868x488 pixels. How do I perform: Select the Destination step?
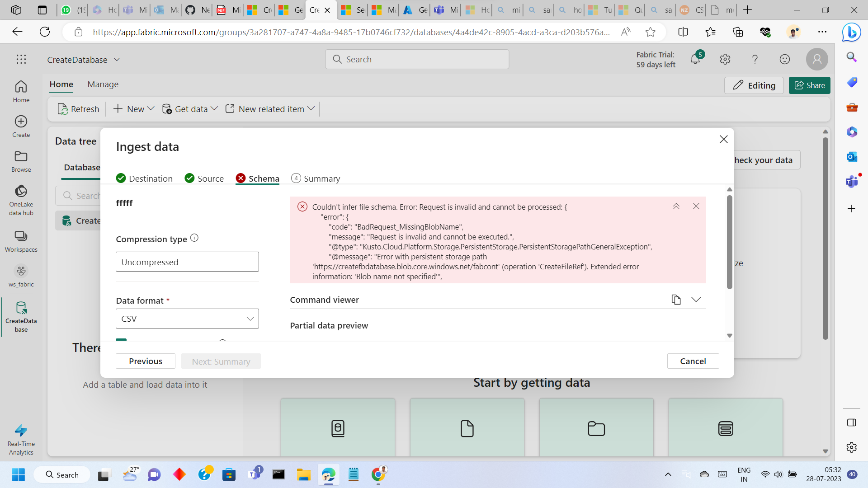[x=151, y=178]
